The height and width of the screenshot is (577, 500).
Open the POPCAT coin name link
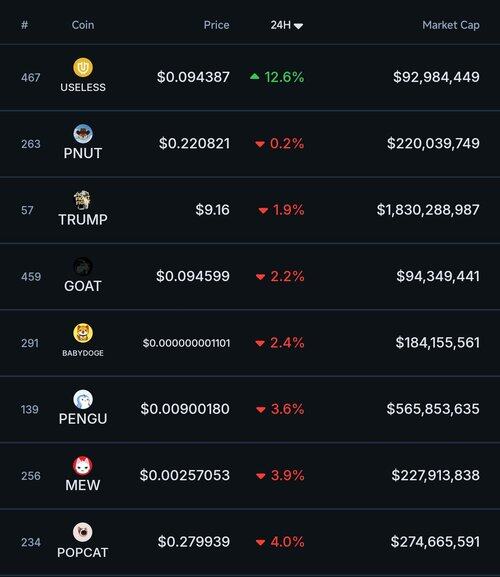83,552
